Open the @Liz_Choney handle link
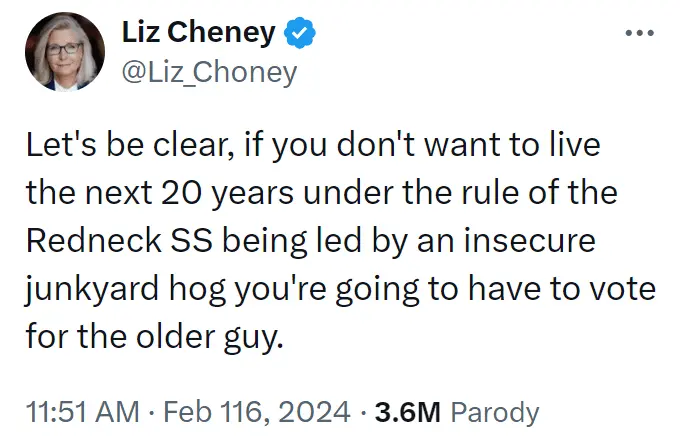Screen dimensions: 680x448 click(x=209, y=72)
